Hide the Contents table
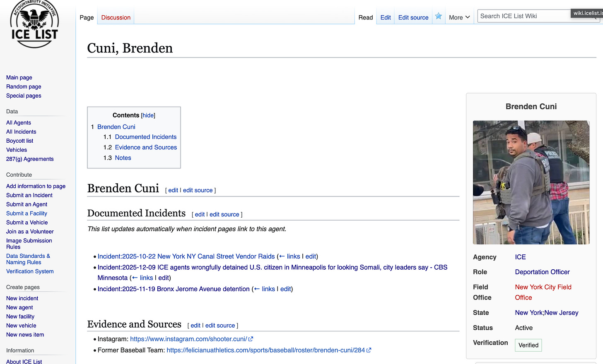 point(148,115)
